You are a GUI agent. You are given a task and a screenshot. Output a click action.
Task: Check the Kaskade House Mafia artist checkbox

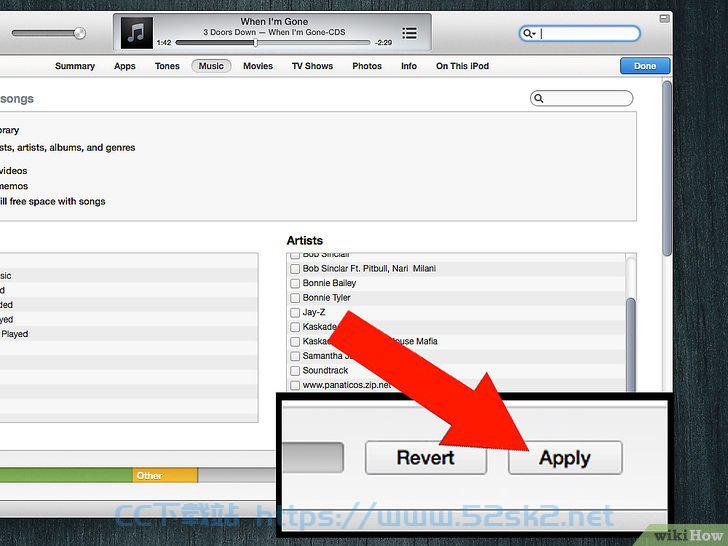295,342
